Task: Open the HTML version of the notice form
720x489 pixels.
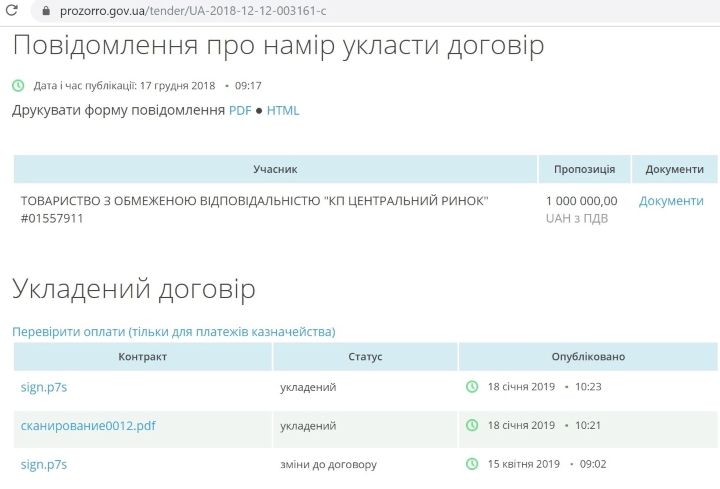Action: pos(283,111)
